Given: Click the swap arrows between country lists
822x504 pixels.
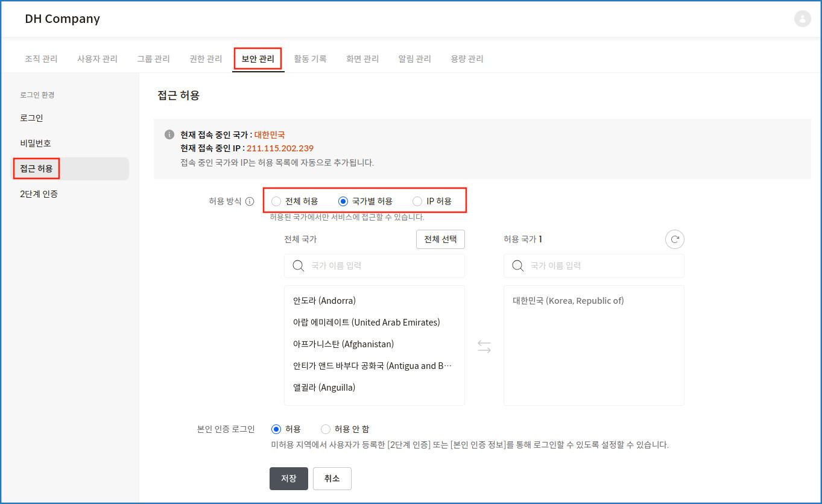Looking at the screenshot, I should point(484,347).
